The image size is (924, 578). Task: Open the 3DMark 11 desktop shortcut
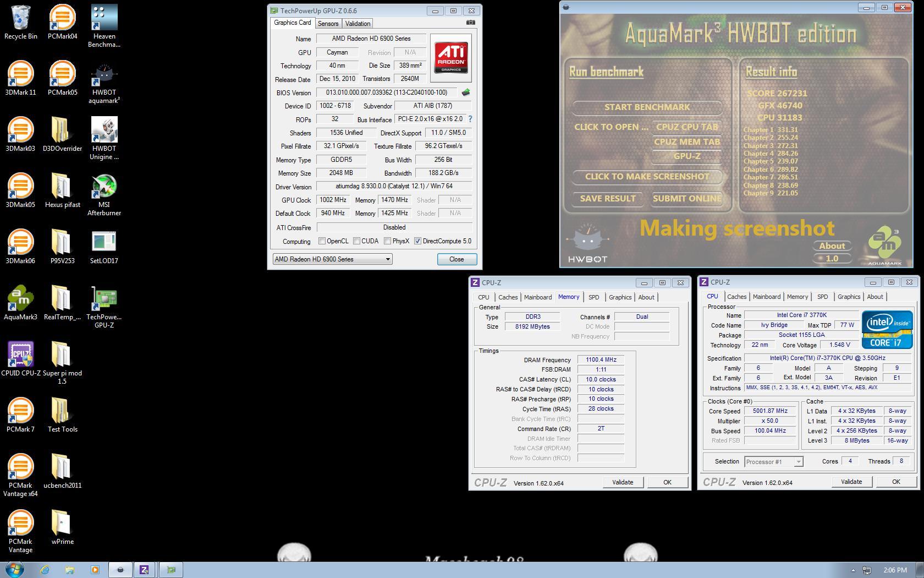click(20, 79)
